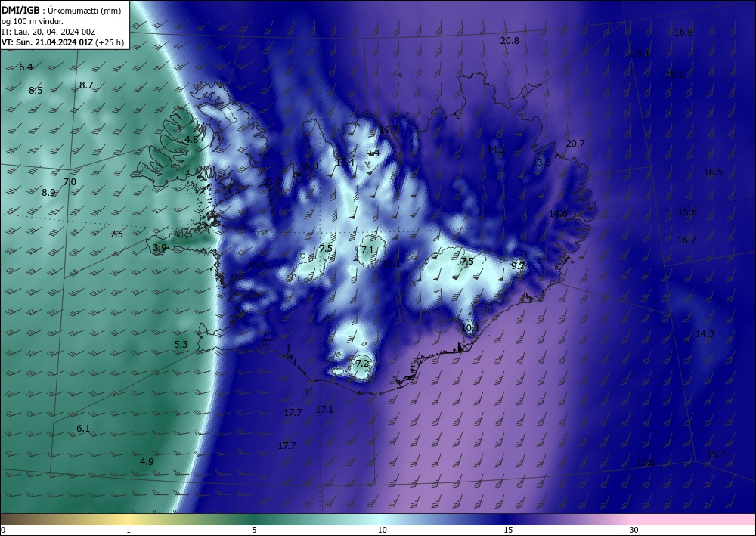Viewport: 756px width, 536px height.
Task: Click the 17.1 value on the map
Action: [324, 409]
